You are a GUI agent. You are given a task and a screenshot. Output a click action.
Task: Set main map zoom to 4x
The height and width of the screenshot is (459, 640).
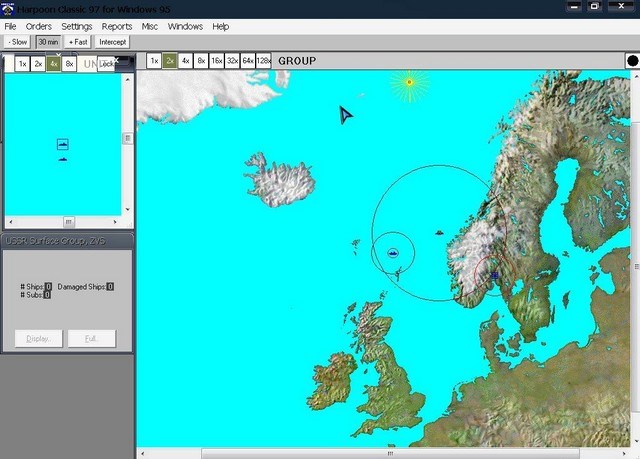pos(185,61)
